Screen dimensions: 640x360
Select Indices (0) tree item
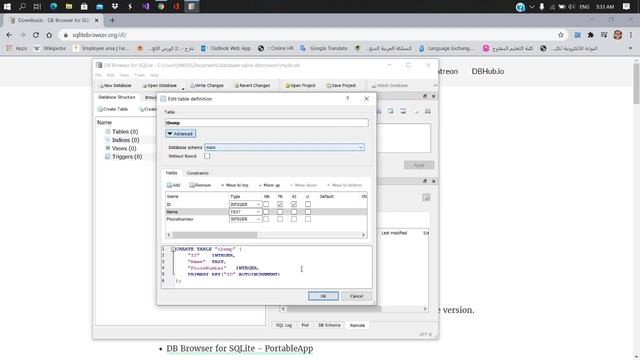click(x=126, y=140)
